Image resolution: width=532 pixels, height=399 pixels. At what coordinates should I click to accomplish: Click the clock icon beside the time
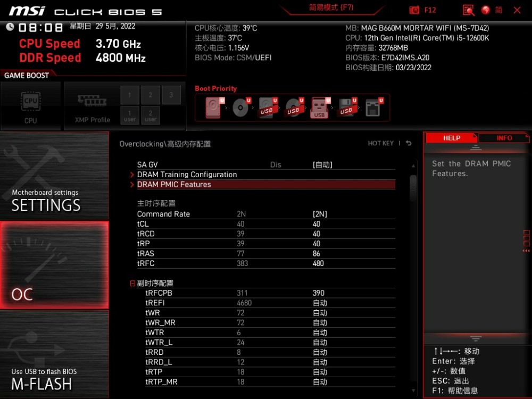[10, 27]
